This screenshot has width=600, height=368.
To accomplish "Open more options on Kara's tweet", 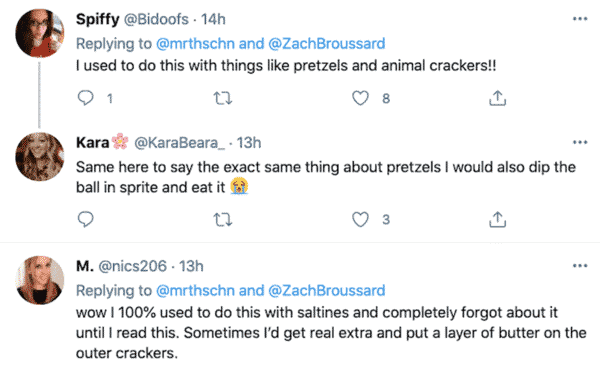I will [x=580, y=142].
